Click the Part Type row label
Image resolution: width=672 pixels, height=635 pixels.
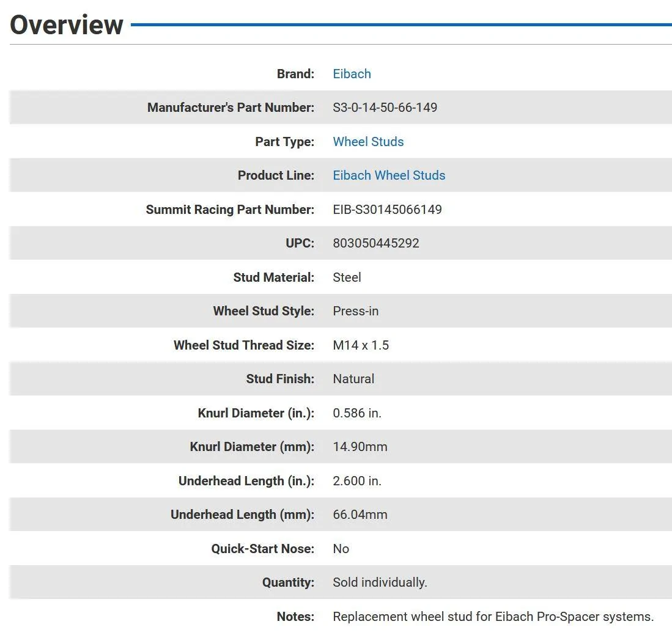284,141
